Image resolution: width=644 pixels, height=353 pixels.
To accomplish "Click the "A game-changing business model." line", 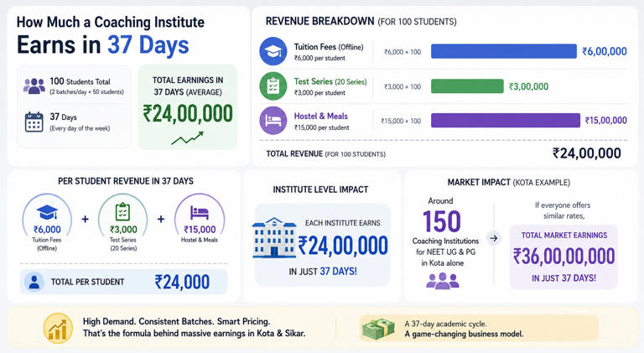I will pos(464,334).
